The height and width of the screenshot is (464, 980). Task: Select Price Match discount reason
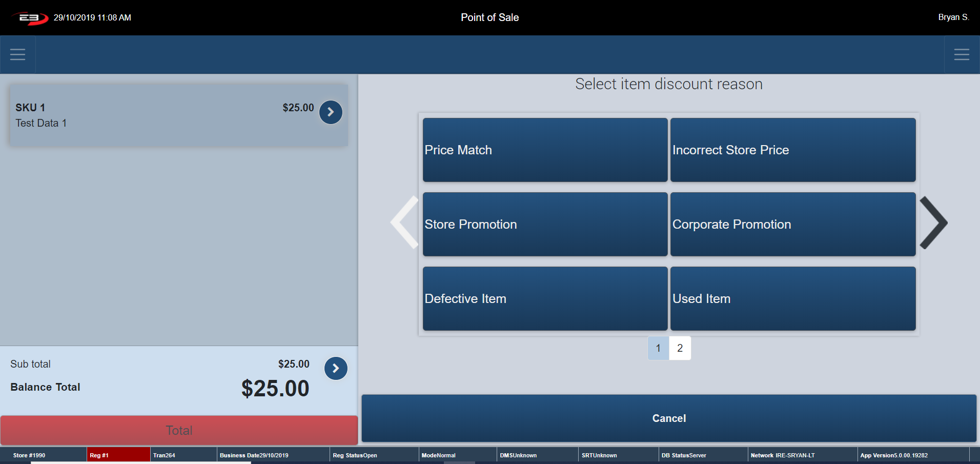click(x=545, y=150)
